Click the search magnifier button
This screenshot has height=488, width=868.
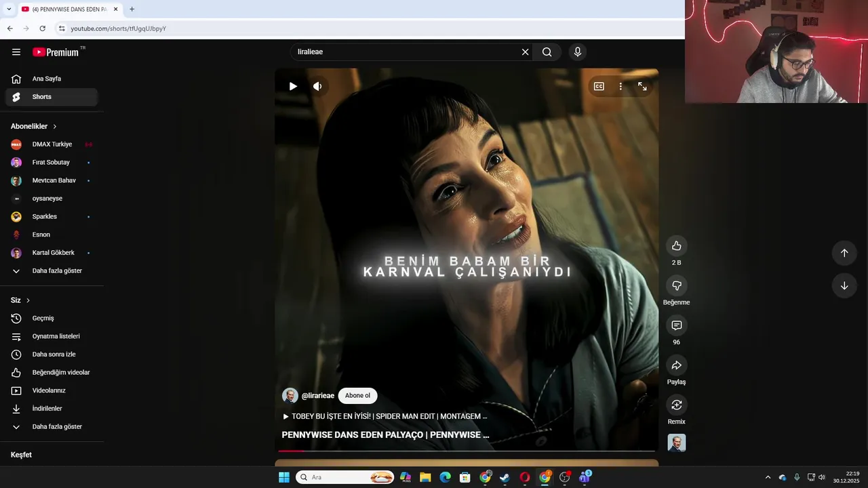(x=547, y=52)
